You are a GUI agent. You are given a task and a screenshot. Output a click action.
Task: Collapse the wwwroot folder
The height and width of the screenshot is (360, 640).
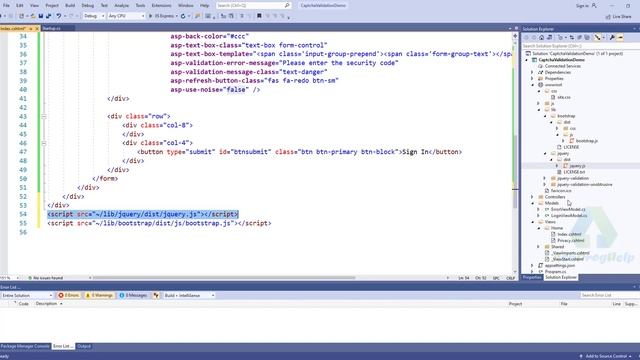[532, 85]
